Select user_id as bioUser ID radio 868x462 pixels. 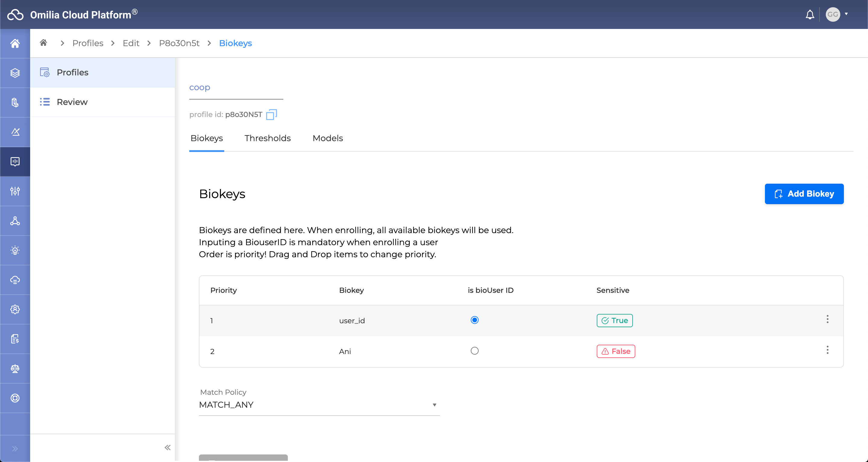tap(474, 320)
